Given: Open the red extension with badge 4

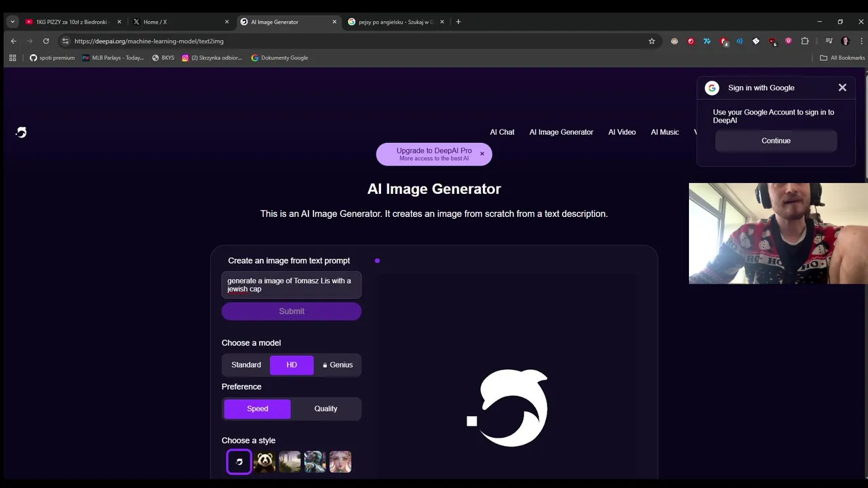Looking at the screenshot, I should coord(724,41).
